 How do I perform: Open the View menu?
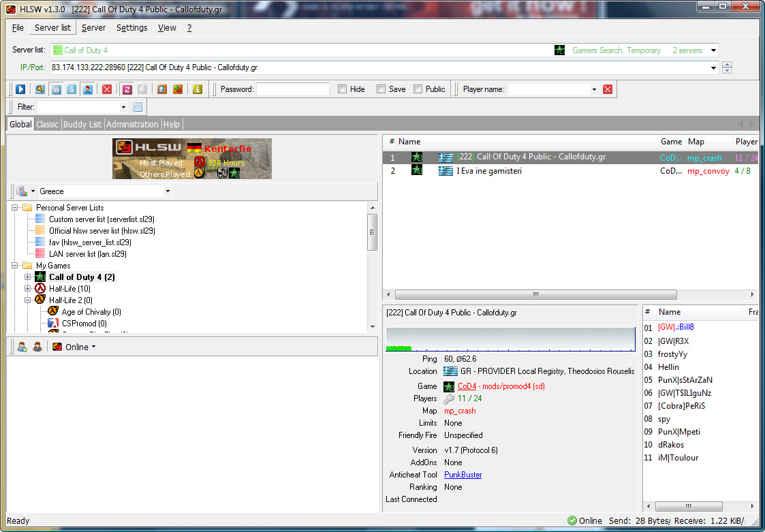pyautogui.click(x=167, y=28)
